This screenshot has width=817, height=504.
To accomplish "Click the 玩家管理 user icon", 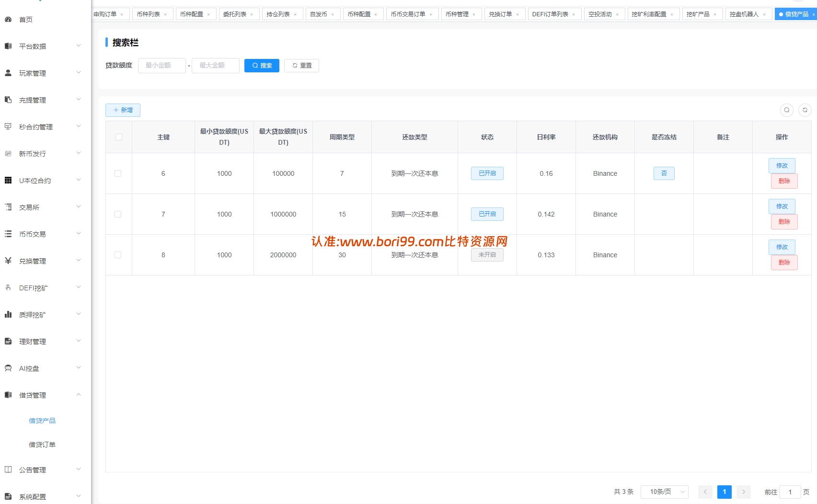I will point(8,73).
